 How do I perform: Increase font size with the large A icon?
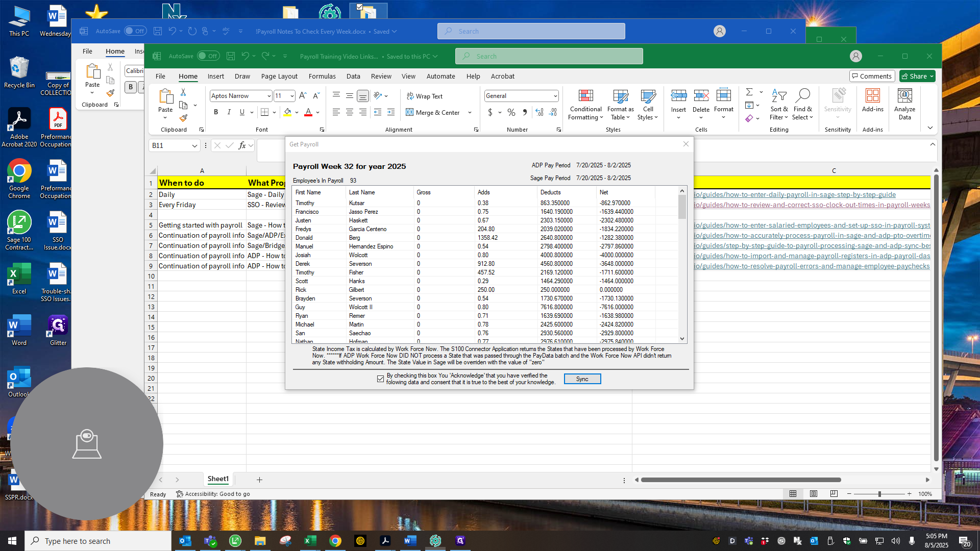point(303,95)
